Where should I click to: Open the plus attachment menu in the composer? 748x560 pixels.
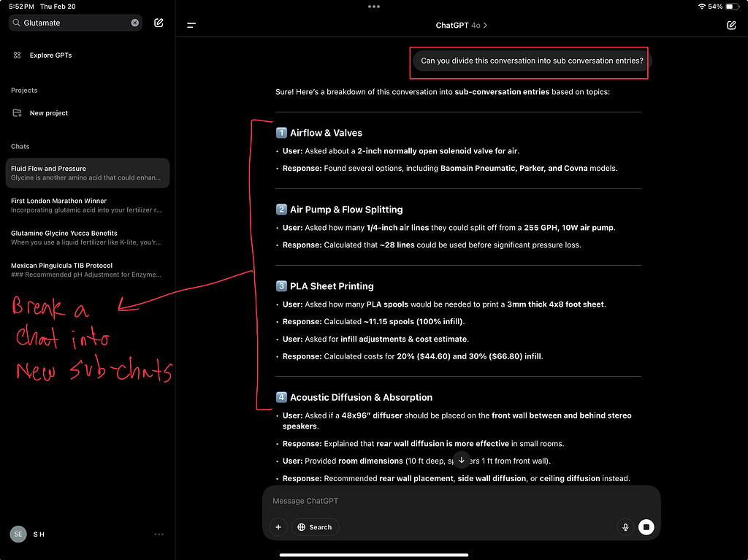pyautogui.click(x=278, y=526)
